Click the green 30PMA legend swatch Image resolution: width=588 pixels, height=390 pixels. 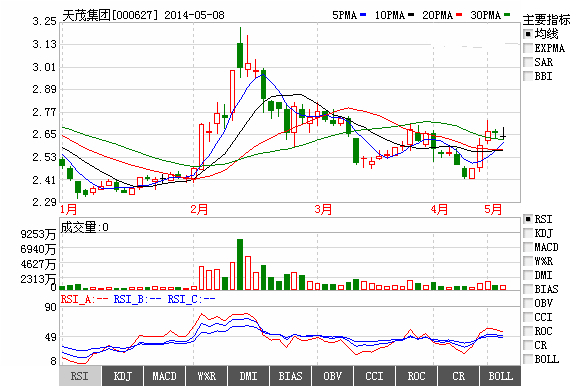[507, 15]
